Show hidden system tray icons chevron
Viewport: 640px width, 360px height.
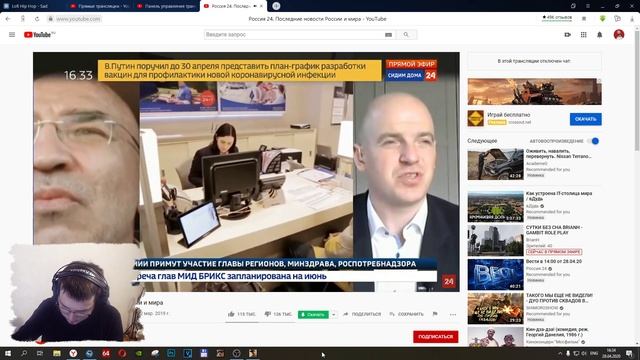click(x=560, y=353)
